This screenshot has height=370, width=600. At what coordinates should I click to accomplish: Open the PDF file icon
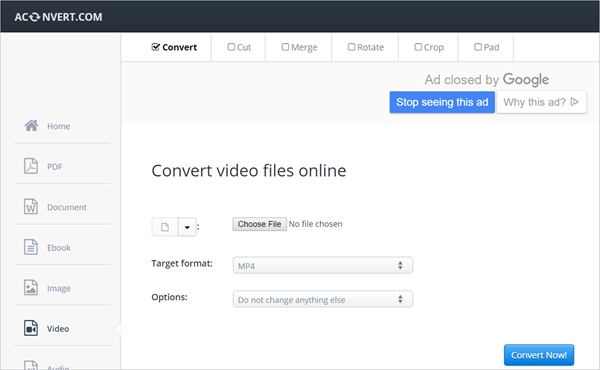click(31, 166)
